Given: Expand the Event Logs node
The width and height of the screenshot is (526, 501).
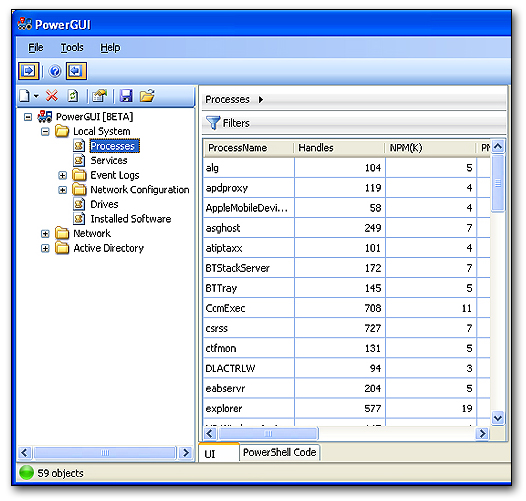Looking at the screenshot, I should click(62, 175).
